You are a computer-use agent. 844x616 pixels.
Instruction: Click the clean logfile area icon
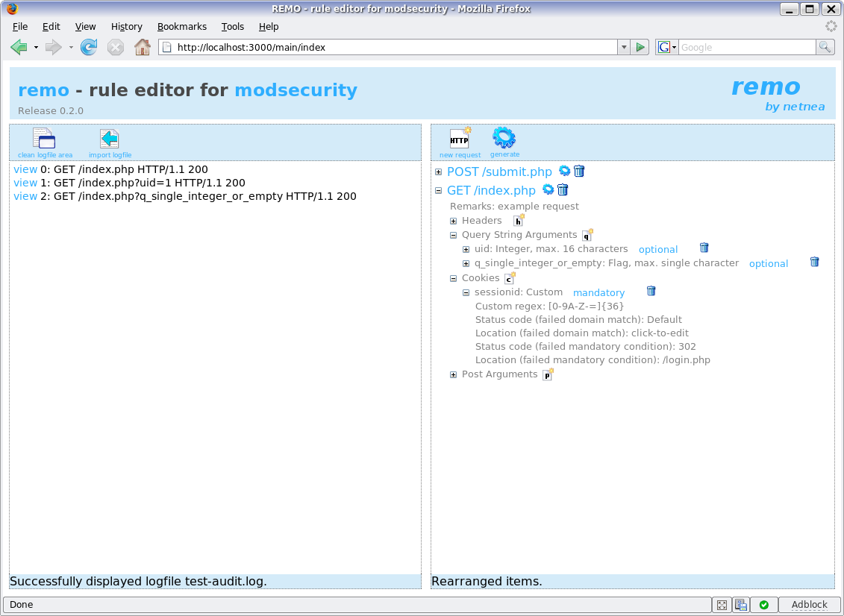tap(44, 138)
